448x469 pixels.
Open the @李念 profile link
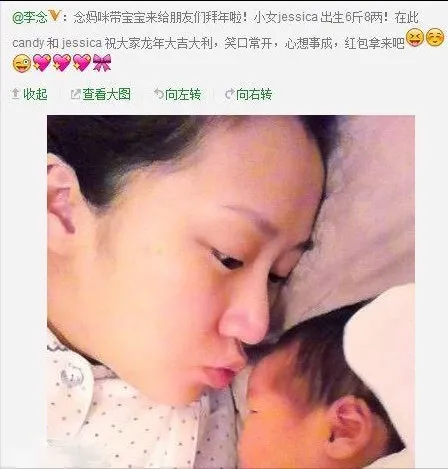30,17
